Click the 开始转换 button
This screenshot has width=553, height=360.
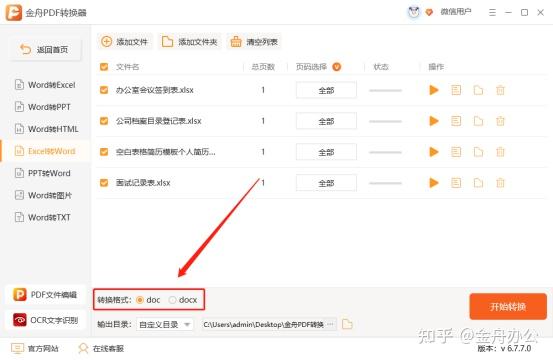(x=508, y=306)
